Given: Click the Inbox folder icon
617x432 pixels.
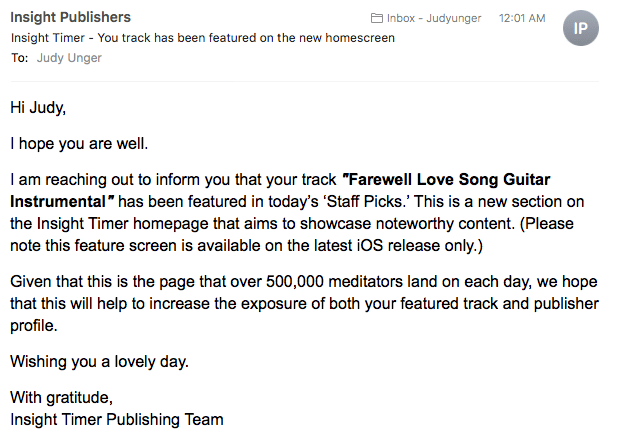Looking at the screenshot, I should coord(377,18).
